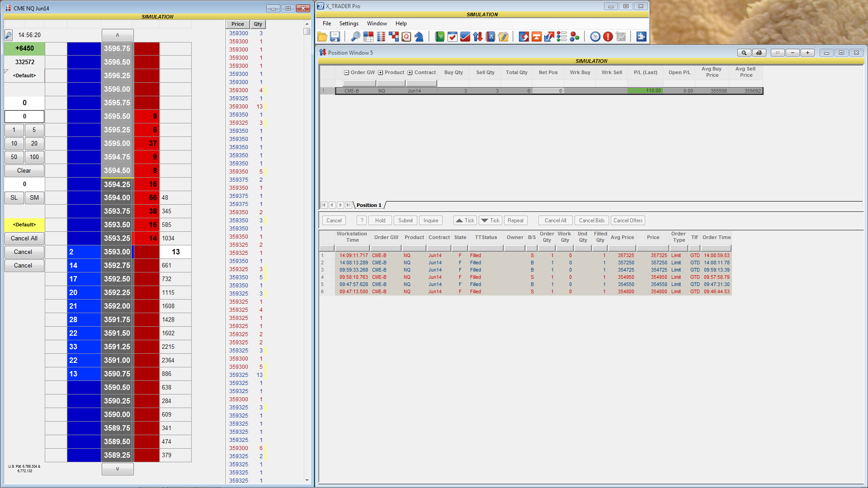This screenshot has width=868, height=488.
Task: Open the green order book notebook icon
Action: click(439, 37)
